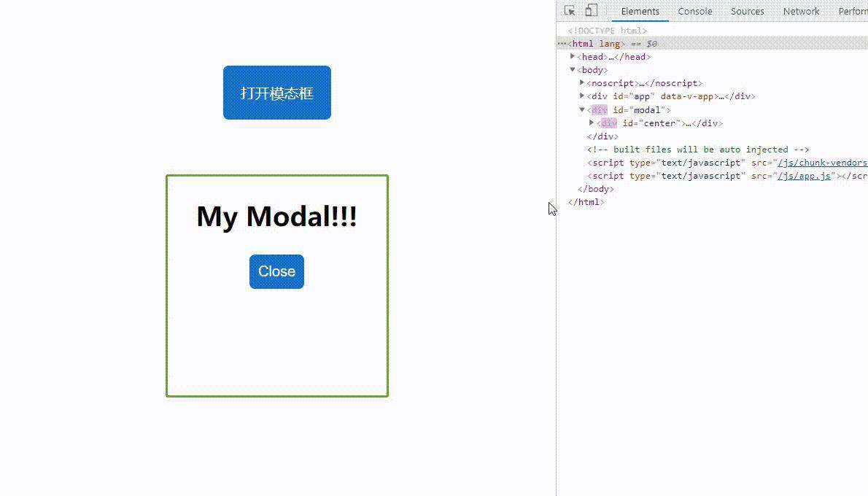Click the 打开模态框 button
Image resolution: width=868 pixels, height=496 pixels.
(x=276, y=93)
